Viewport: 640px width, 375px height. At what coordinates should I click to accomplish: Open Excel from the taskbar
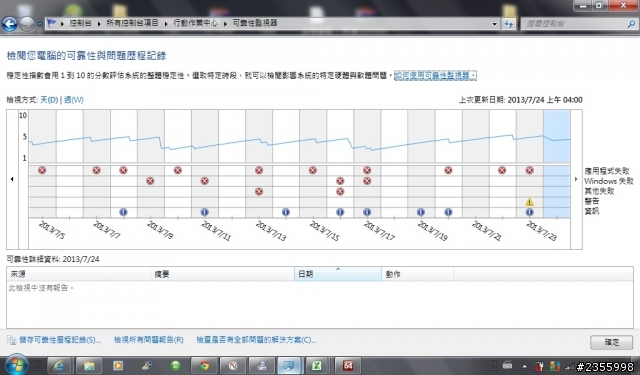point(317,366)
